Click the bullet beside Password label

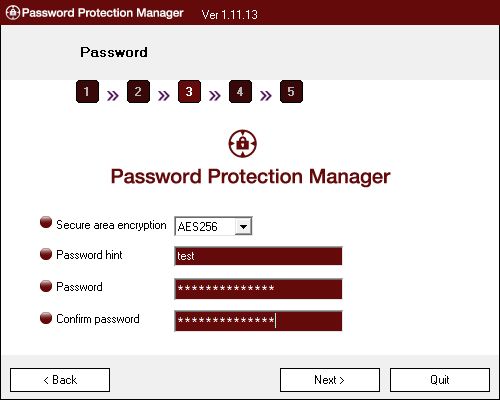46,286
